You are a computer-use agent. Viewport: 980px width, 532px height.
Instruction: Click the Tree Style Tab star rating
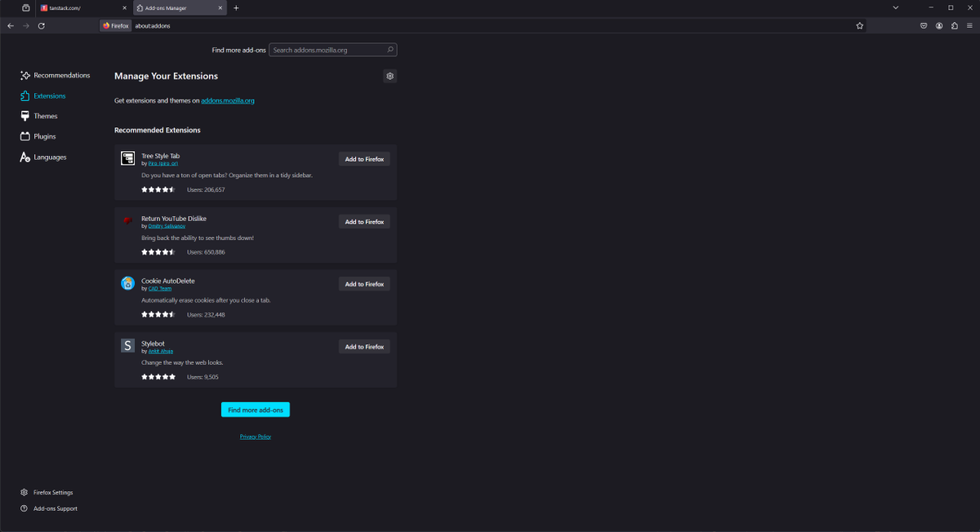(158, 189)
